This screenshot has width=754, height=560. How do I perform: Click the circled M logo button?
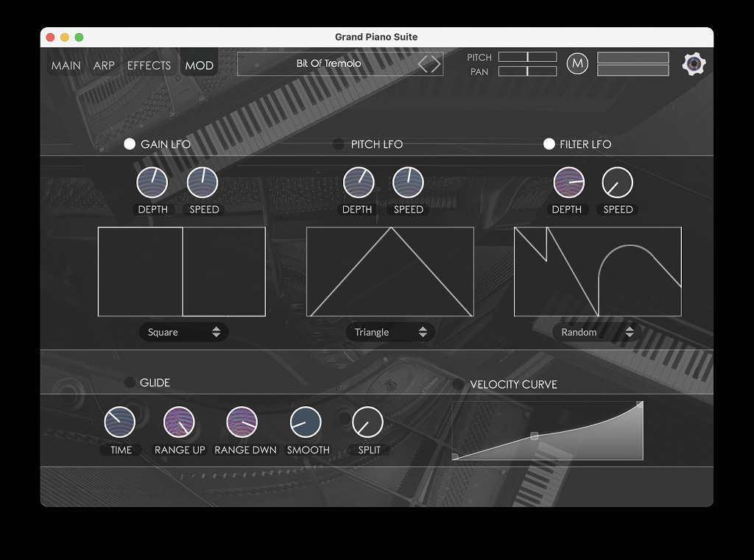click(578, 64)
